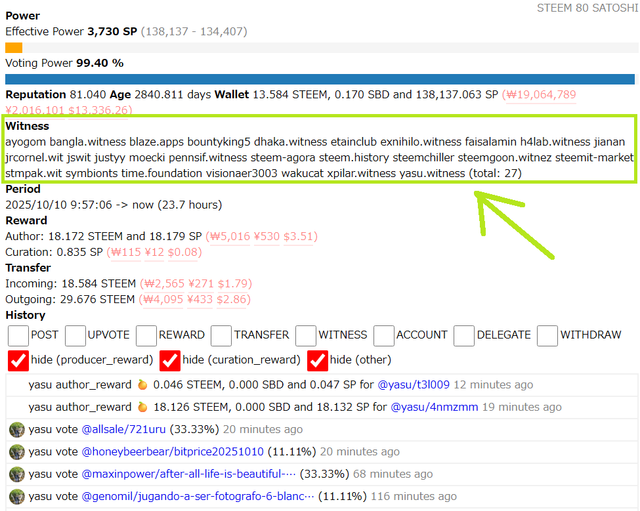Open the @yasu/t3l009 post link
The image size is (640, 511).
[413, 384]
